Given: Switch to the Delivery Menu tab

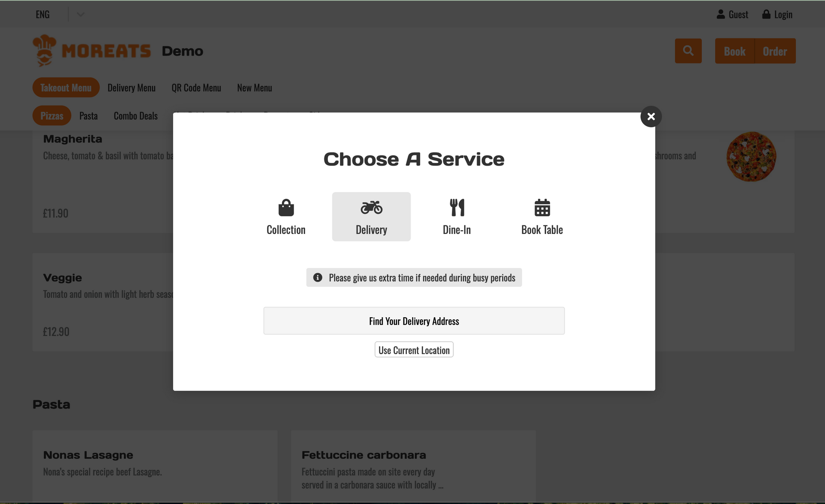Looking at the screenshot, I should point(131,87).
